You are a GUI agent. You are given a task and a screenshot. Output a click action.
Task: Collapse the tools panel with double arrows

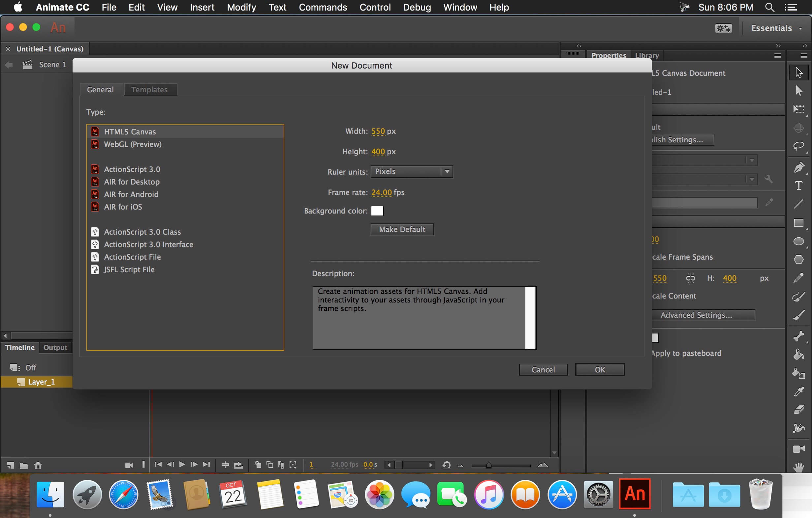pyautogui.click(x=805, y=45)
